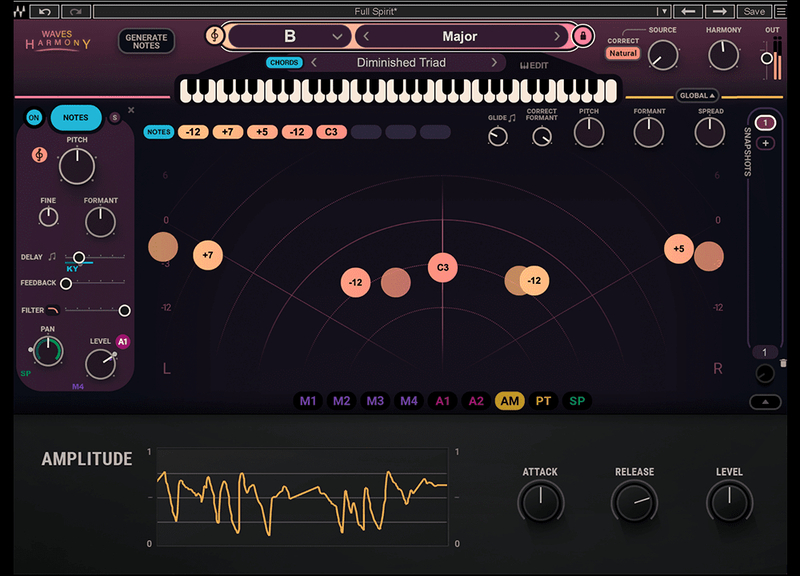
Task: Click the A1 modulator badge beside Level
Action: 123,341
